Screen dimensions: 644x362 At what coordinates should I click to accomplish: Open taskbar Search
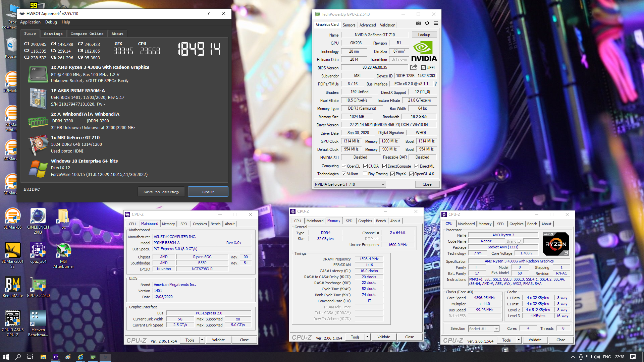pos(18,357)
